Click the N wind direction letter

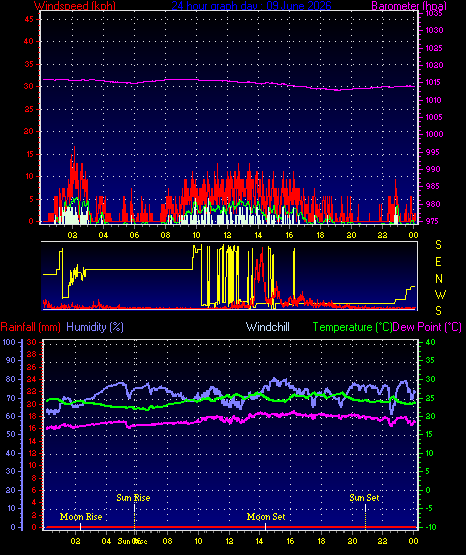pyautogui.click(x=439, y=279)
